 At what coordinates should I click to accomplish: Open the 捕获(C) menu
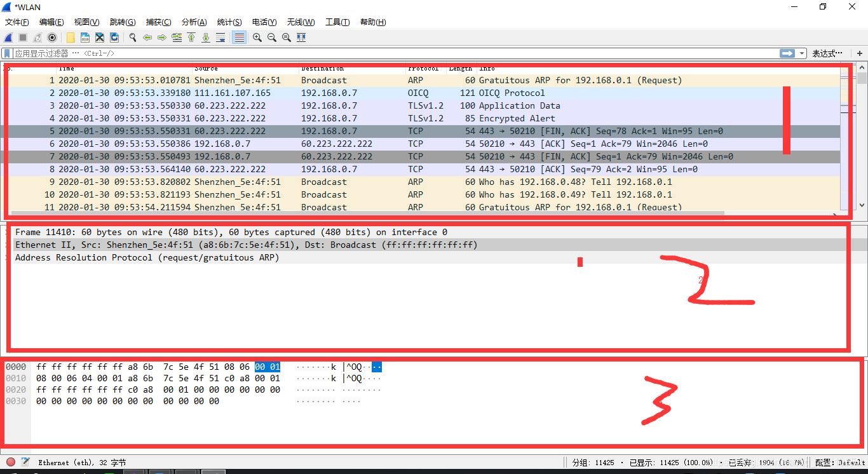159,22
